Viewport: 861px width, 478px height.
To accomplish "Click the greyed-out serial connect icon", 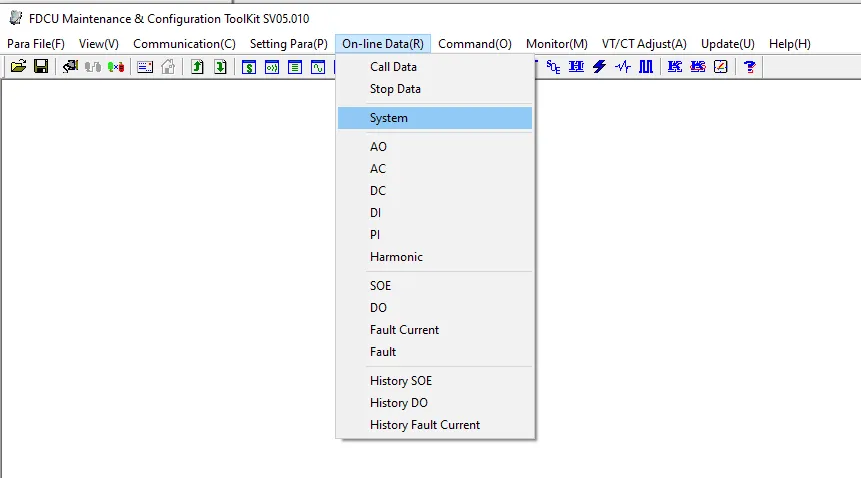I will coord(93,67).
